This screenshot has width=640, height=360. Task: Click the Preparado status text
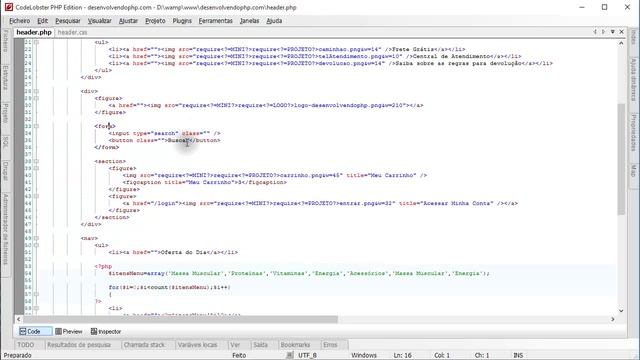[18, 356]
